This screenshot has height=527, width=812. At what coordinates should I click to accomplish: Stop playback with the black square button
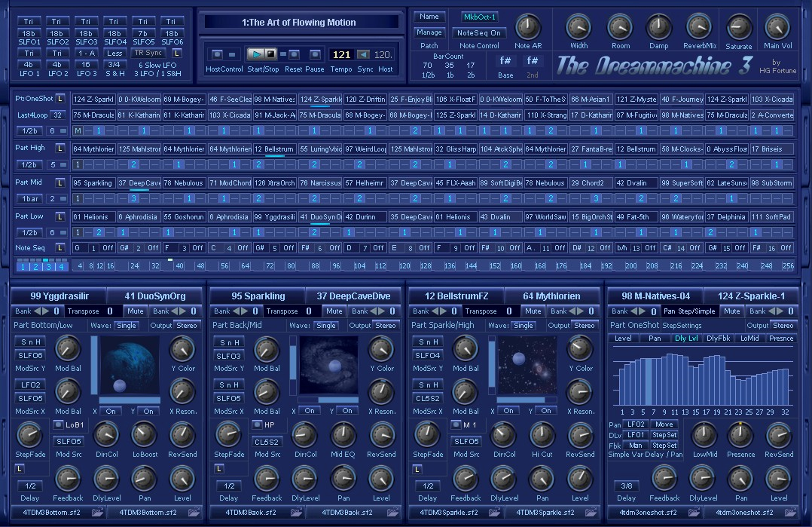coord(270,54)
